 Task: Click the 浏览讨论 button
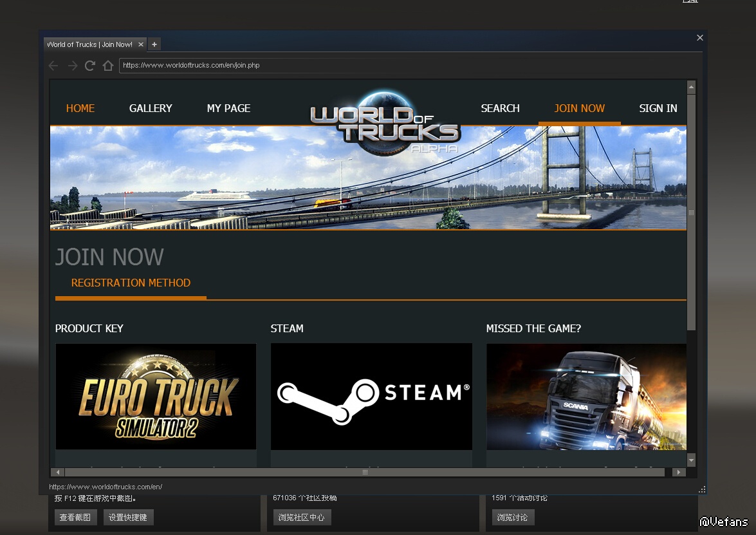click(513, 517)
